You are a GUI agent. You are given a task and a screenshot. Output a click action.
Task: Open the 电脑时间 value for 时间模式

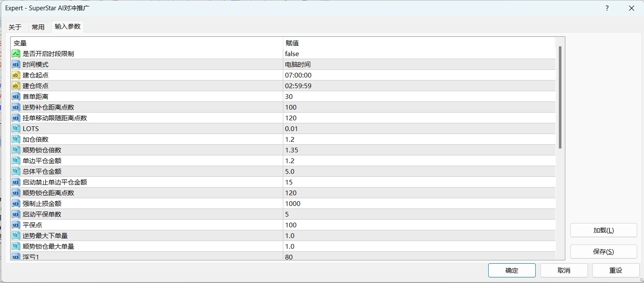point(298,64)
